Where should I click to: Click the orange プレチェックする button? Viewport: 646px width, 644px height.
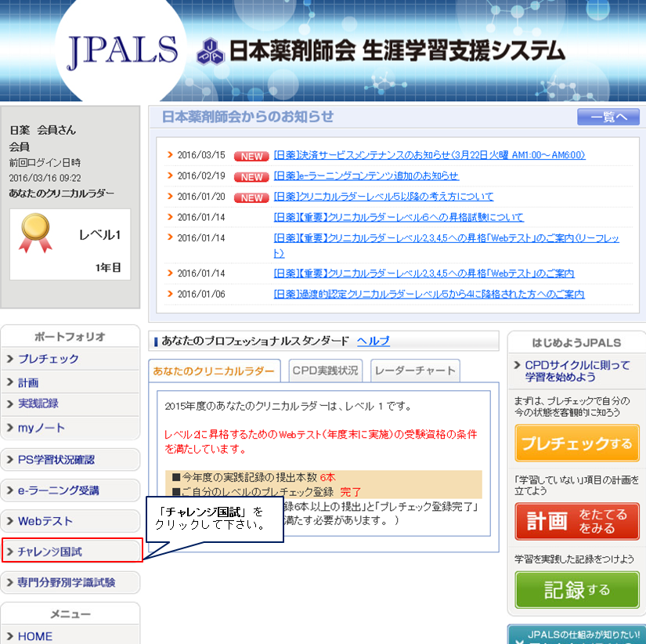coord(577,443)
